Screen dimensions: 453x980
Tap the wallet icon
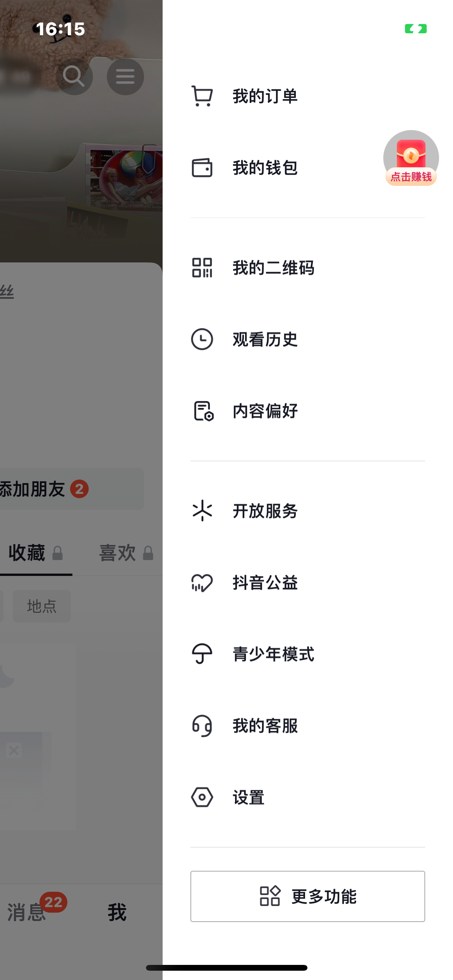click(202, 168)
